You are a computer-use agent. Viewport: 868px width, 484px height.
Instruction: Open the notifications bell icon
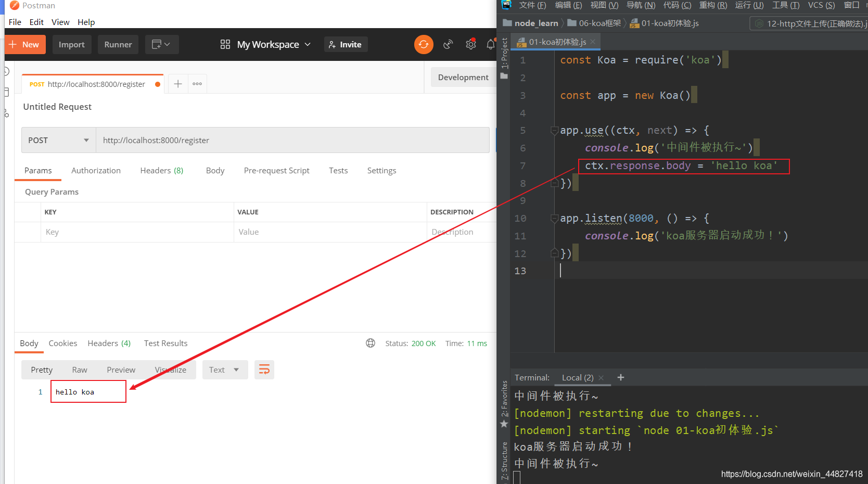pos(491,45)
